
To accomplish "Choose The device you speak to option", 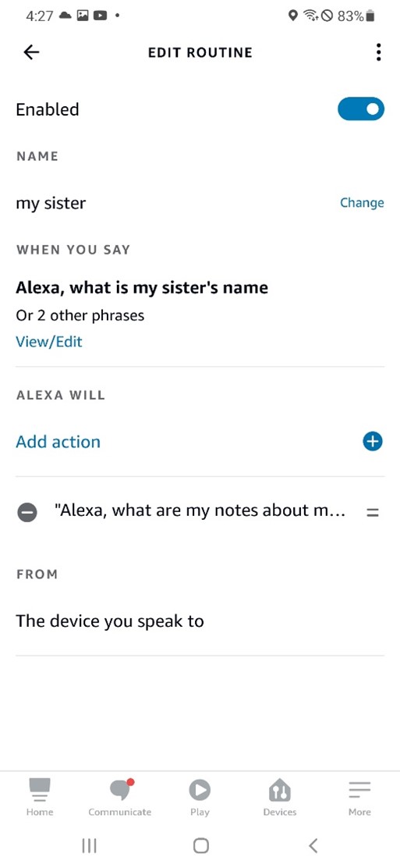I will (200, 621).
